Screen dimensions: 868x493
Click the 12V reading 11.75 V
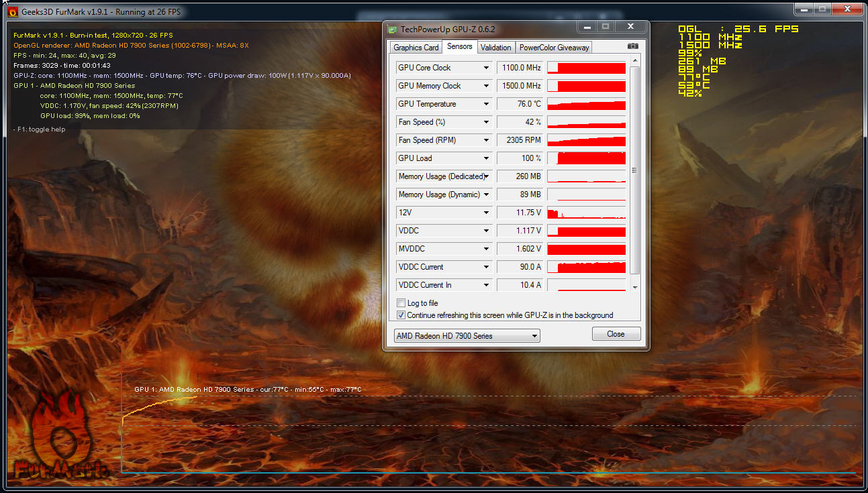coord(520,213)
